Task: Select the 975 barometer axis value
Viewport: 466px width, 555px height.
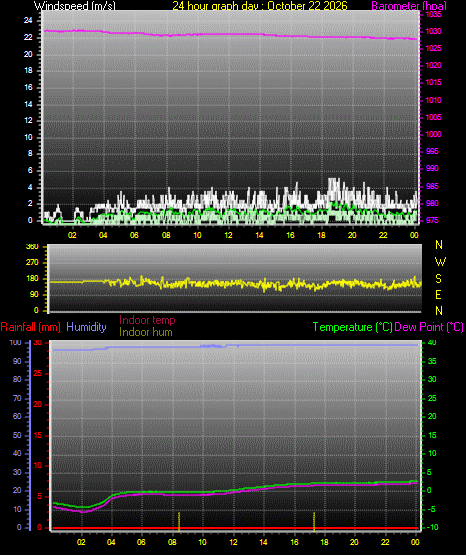Action: click(x=432, y=221)
